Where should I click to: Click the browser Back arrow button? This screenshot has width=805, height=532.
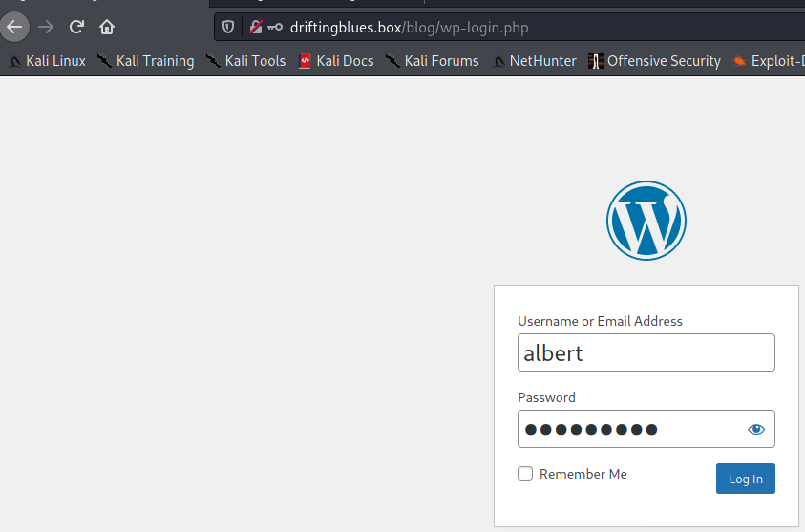pos(14,27)
